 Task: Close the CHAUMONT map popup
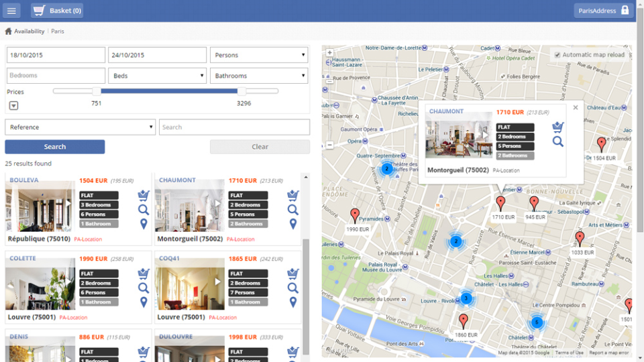coord(576,107)
